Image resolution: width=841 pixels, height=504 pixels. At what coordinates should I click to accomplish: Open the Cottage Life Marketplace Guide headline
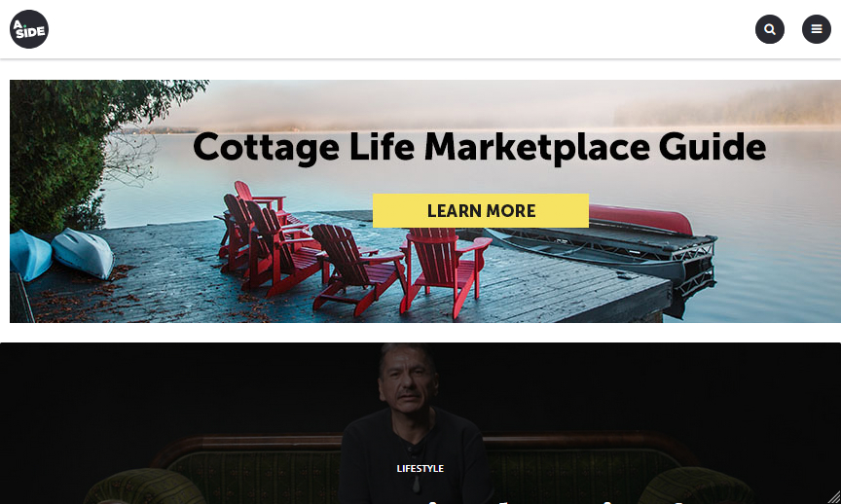(x=480, y=147)
